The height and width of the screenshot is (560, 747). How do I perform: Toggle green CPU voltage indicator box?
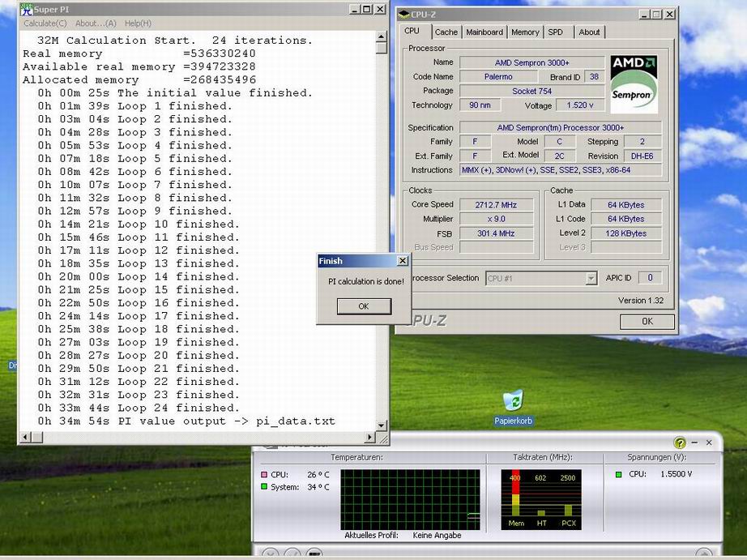pyautogui.click(x=618, y=474)
